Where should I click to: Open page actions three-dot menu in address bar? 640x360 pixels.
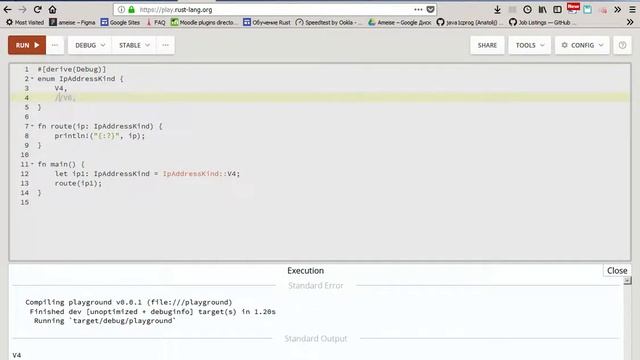coord(418,9)
